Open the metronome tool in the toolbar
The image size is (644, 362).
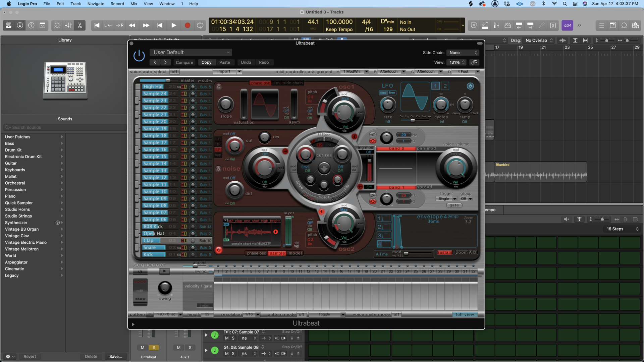[508, 25]
